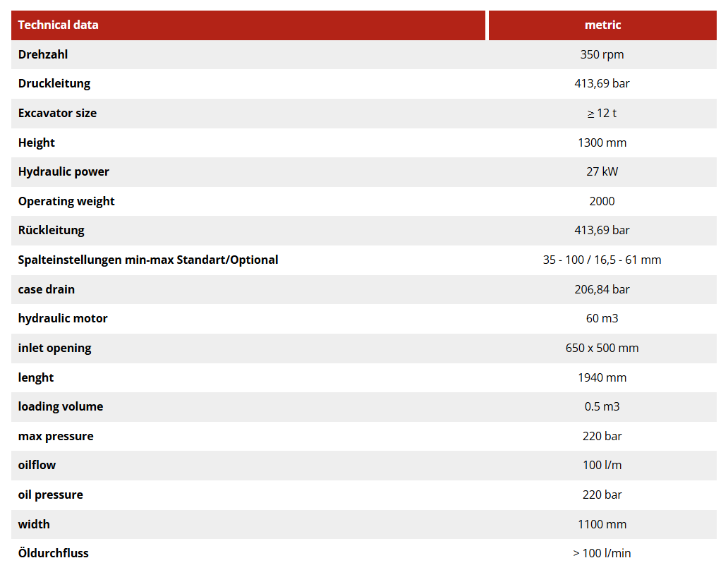This screenshot has width=728, height=582.
Task: Select the 'Rückleitung' row label
Action: click(51, 231)
